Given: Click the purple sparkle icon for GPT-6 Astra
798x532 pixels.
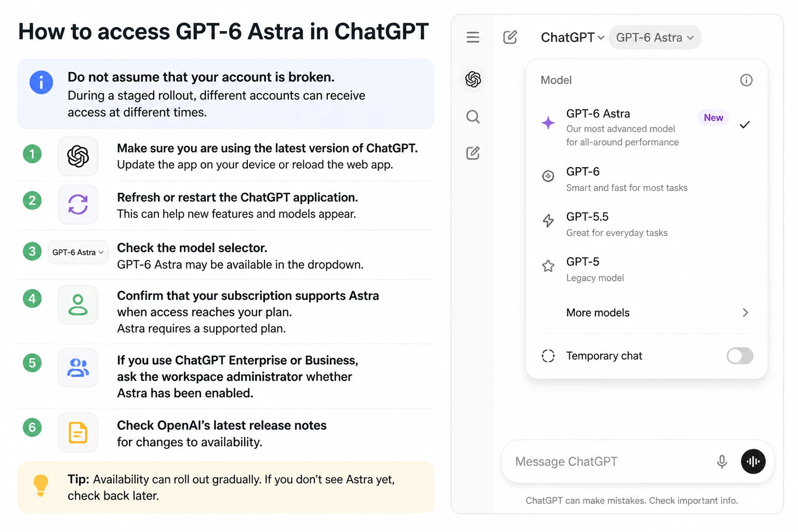Looking at the screenshot, I should tap(548, 123).
